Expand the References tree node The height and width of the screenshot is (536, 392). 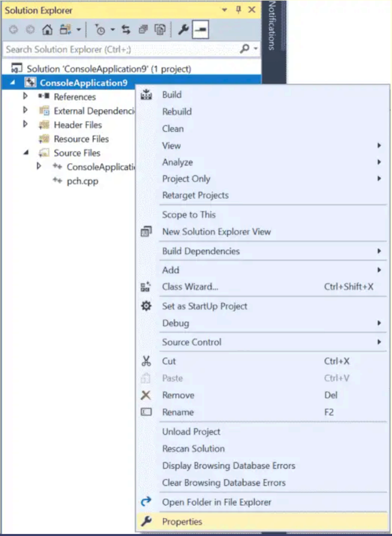25,96
